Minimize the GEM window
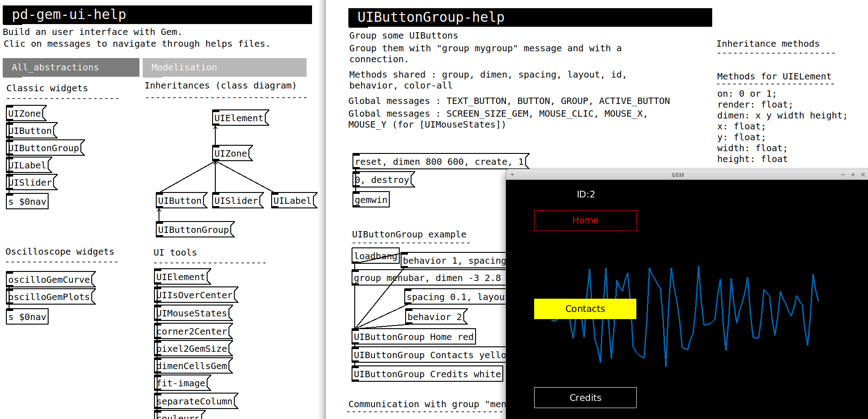This screenshot has height=419, width=868. [843, 175]
